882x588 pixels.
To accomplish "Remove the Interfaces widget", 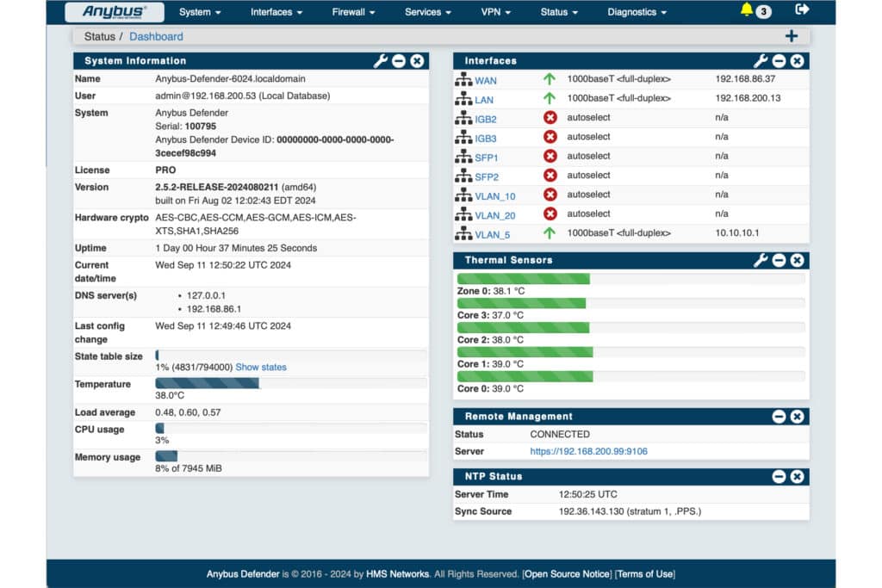I will [x=797, y=61].
